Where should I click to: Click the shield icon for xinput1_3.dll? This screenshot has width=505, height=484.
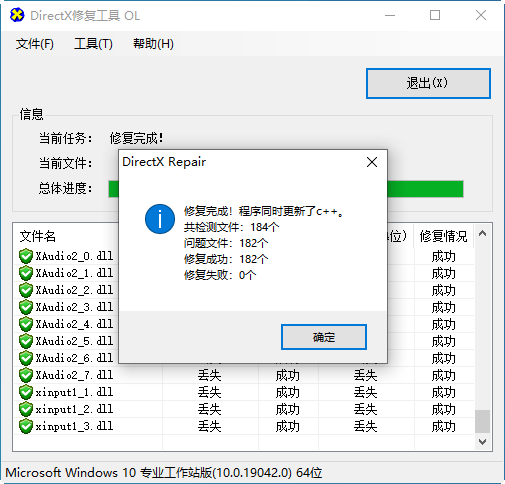[x=26, y=426]
